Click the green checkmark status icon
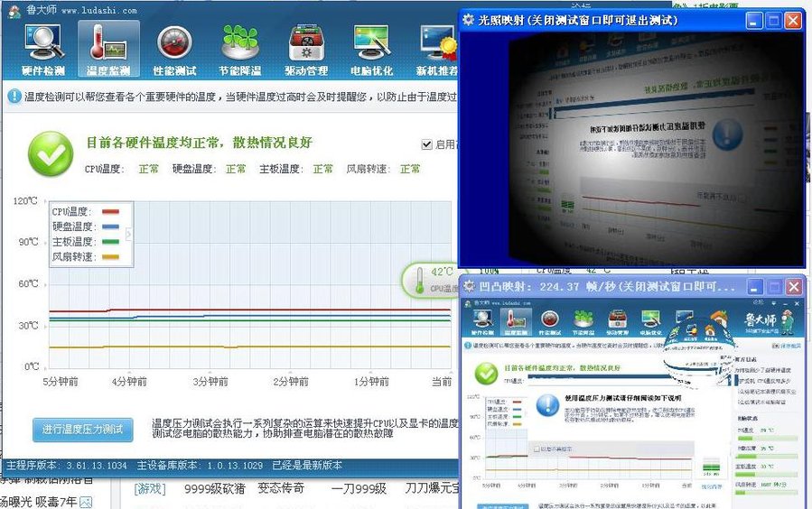The height and width of the screenshot is (509, 812). 51,154
